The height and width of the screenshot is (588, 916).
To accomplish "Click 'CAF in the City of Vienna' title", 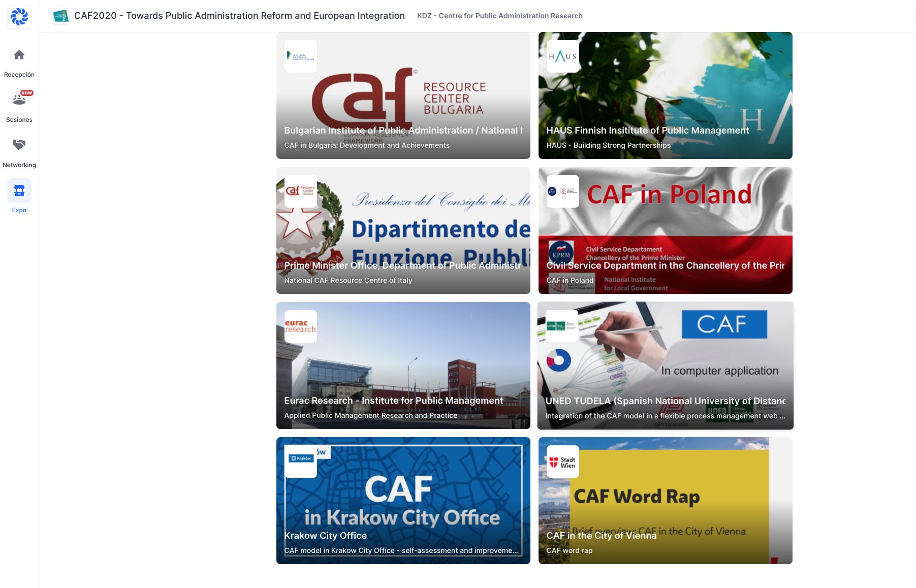I will click(602, 536).
